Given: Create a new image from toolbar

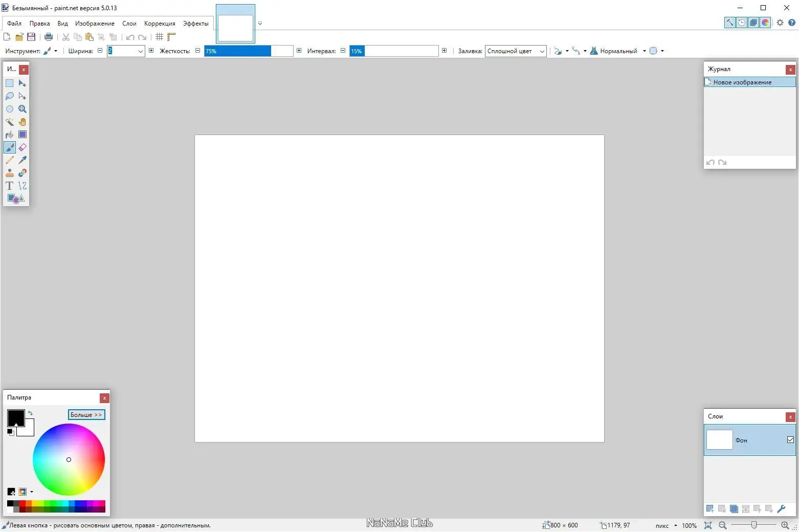Looking at the screenshot, I should tap(7, 37).
